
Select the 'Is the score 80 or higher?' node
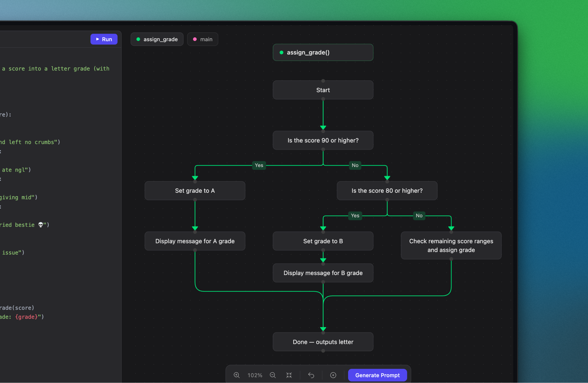(387, 191)
